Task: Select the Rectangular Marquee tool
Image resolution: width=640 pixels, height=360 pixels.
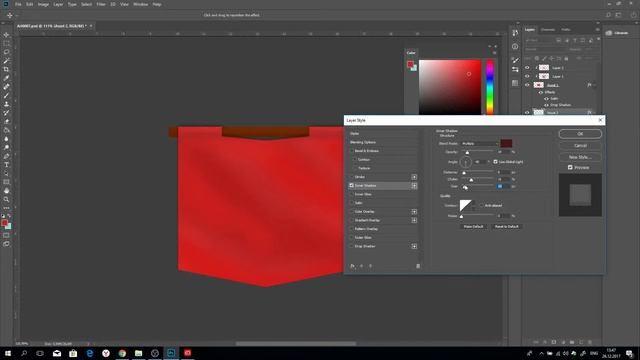Action: 6,43
